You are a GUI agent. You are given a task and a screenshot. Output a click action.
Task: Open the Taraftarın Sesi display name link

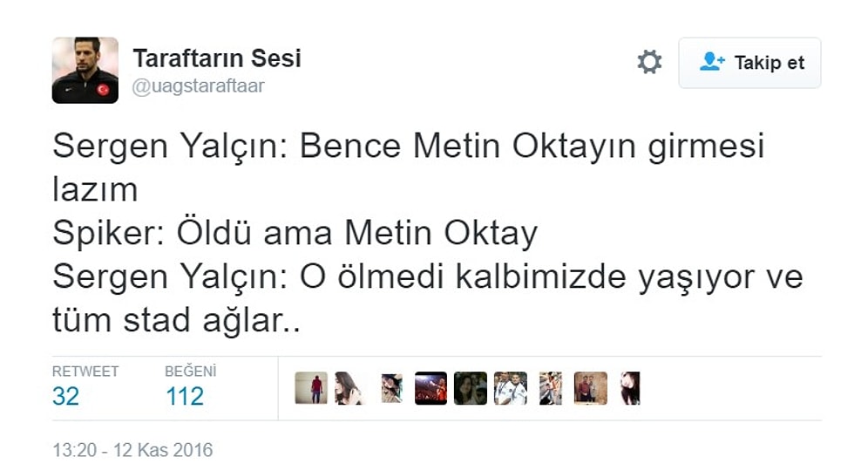[x=217, y=58]
